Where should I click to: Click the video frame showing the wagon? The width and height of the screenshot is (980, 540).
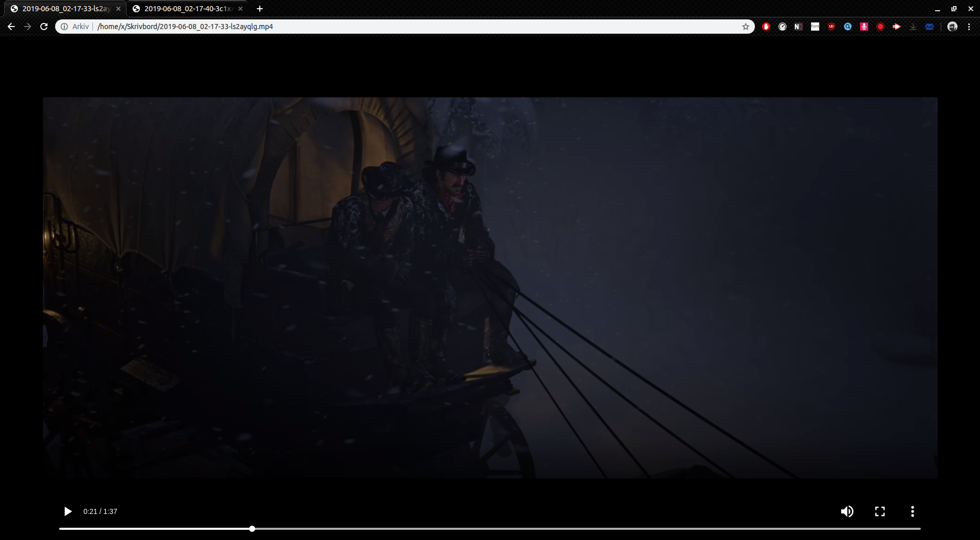tap(490, 288)
